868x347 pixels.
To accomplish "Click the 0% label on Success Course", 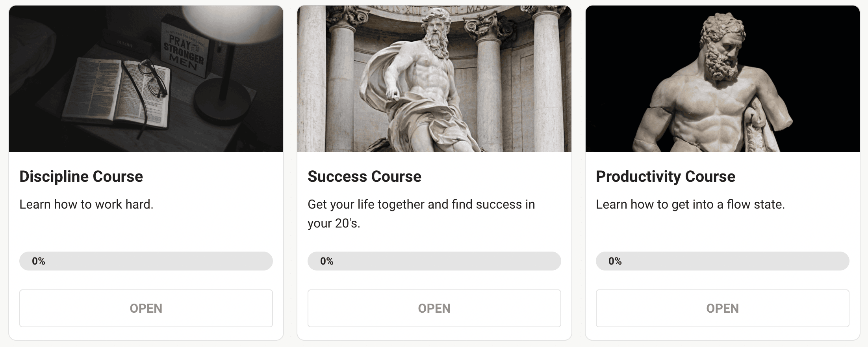I will pyautogui.click(x=327, y=261).
